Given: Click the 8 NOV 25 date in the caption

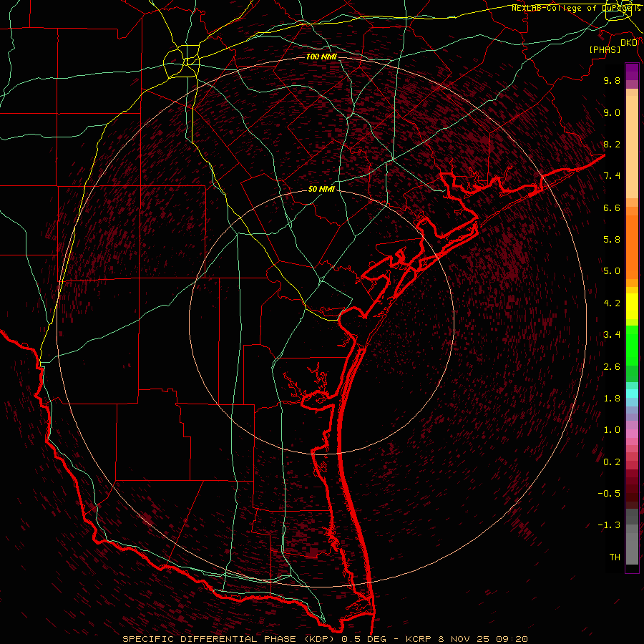Looking at the screenshot, I should [x=464, y=639].
